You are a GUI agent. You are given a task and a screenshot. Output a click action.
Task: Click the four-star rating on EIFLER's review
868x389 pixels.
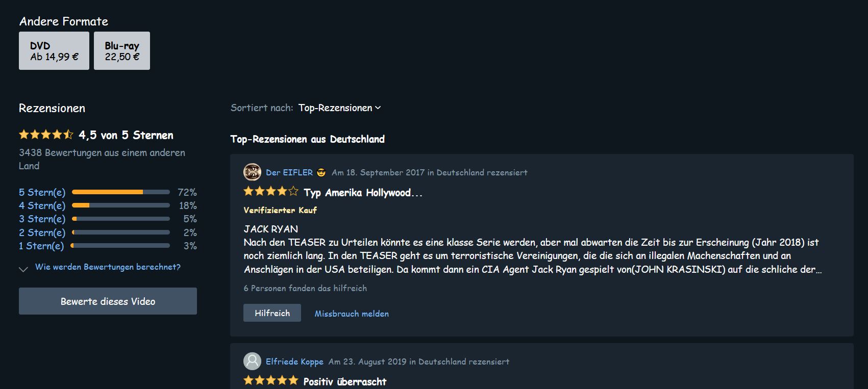click(271, 192)
